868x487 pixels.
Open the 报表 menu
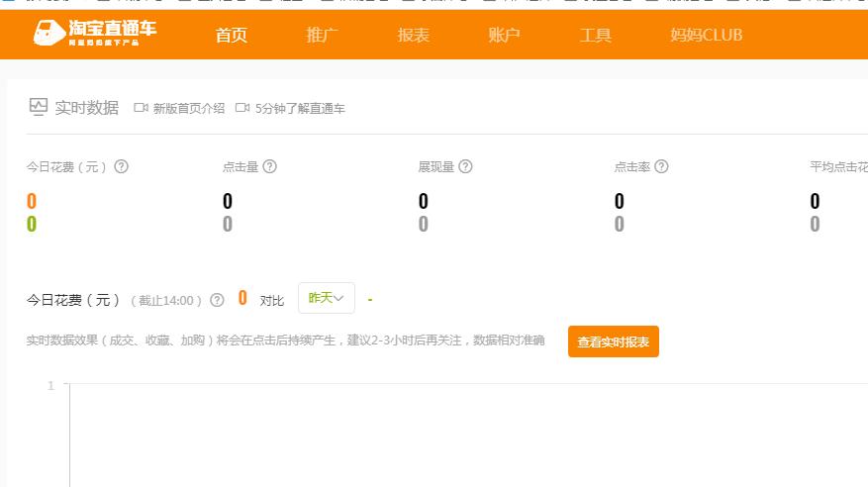(x=414, y=36)
